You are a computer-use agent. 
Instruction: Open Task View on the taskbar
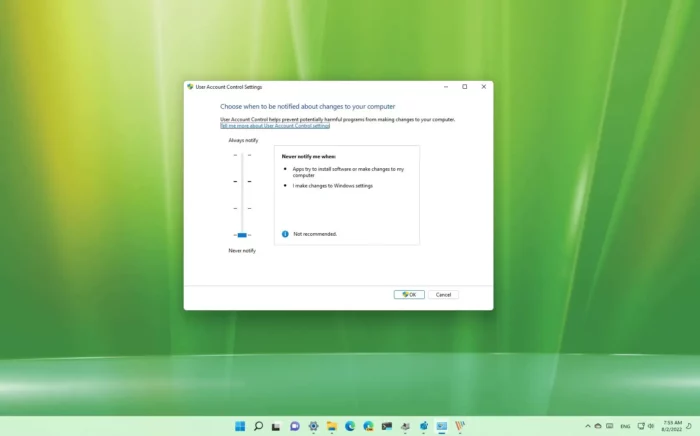point(276,426)
